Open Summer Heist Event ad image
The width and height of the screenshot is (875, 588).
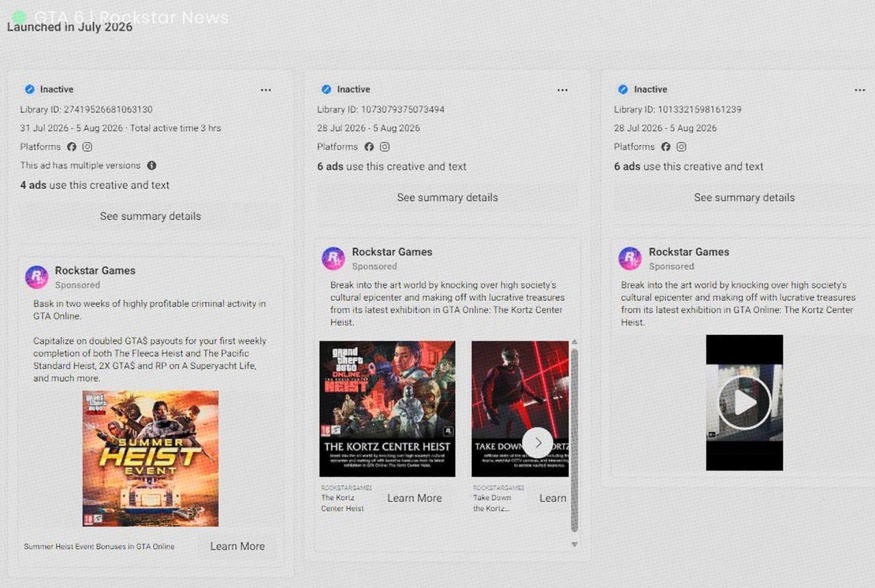coord(150,458)
